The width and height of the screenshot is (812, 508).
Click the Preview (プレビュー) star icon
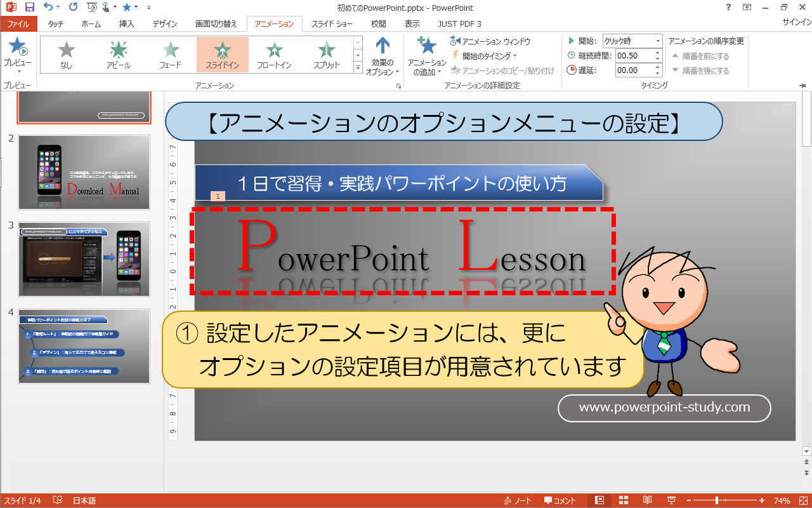coord(17,48)
